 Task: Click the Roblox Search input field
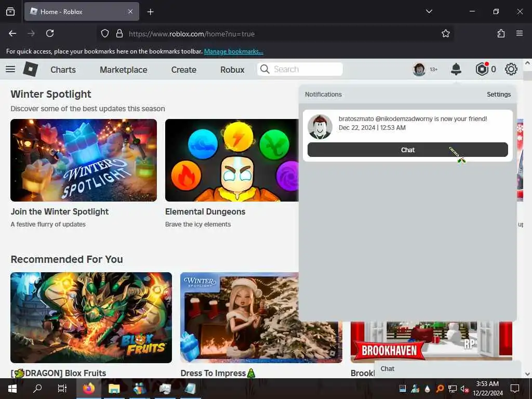300,69
